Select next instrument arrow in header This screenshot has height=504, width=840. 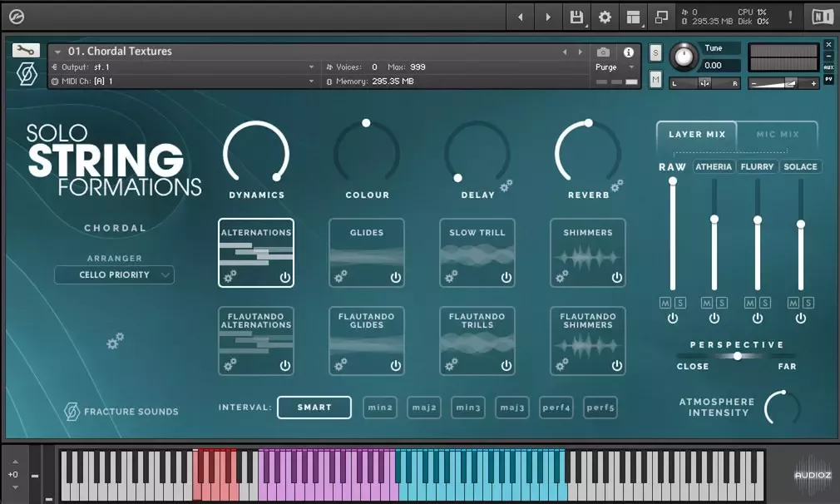click(x=581, y=52)
